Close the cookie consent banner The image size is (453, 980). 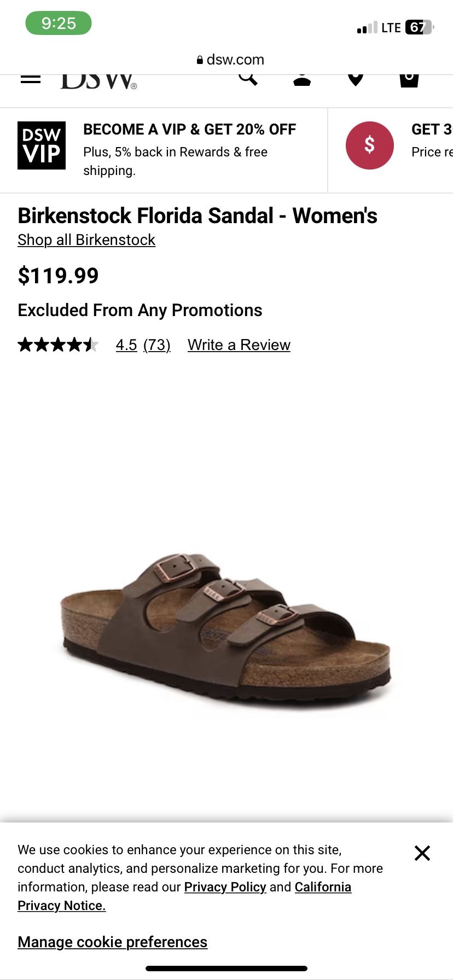pyautogui.click(x=422, y=853)
